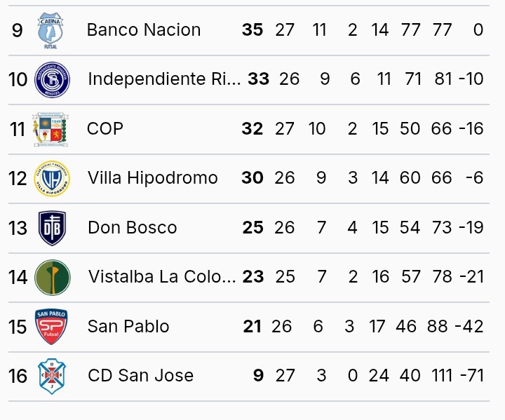This screenshot has width=505, height=420.
Task: Click San Pablo's 21 points value
Action: [252, 327]
